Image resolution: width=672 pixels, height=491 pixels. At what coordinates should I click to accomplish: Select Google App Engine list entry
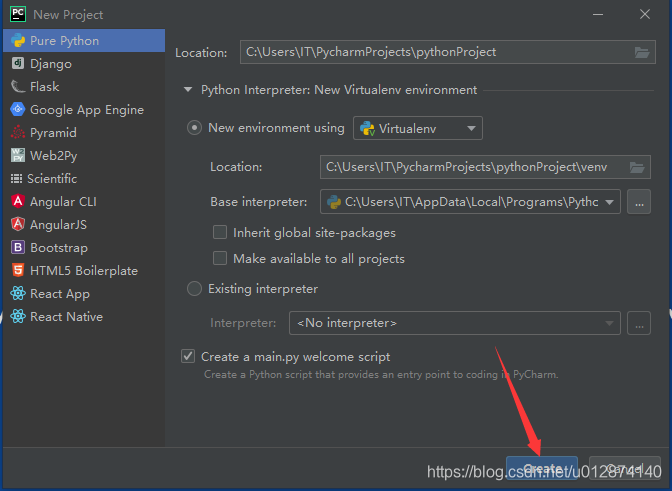84,110
